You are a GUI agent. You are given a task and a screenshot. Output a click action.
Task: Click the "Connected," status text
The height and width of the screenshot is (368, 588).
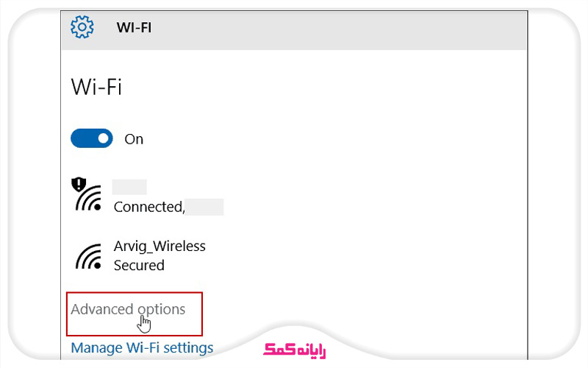click(148, 207)
